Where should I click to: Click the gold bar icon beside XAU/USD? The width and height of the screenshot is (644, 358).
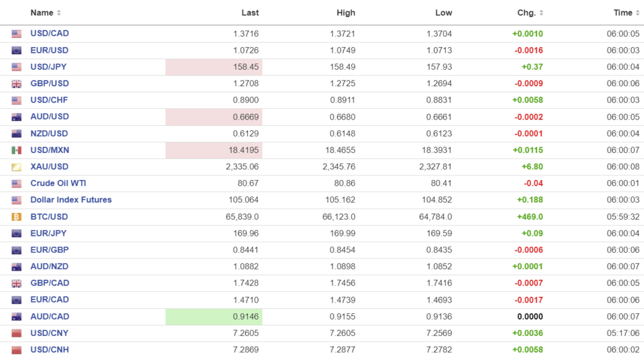point(16,167)
